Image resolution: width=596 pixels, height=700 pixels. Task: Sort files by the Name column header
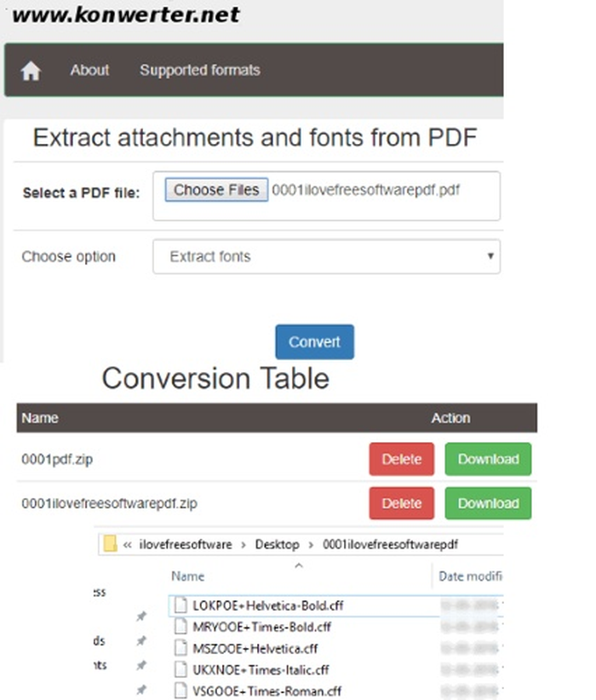[x=188, y=577]
